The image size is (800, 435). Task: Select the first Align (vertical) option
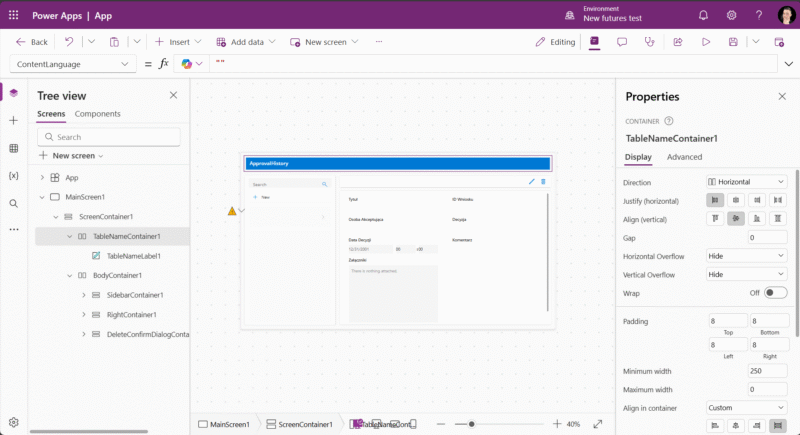[716, 219]
